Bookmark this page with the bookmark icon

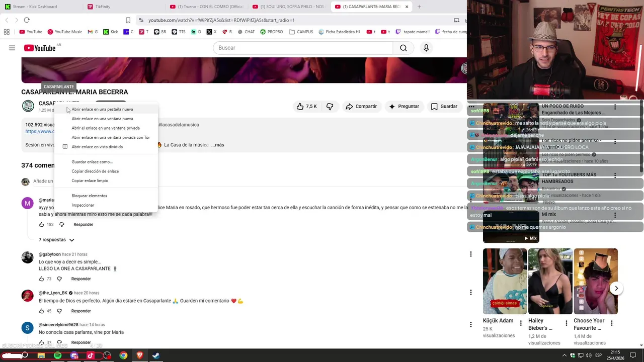click(x=128, y=20)
